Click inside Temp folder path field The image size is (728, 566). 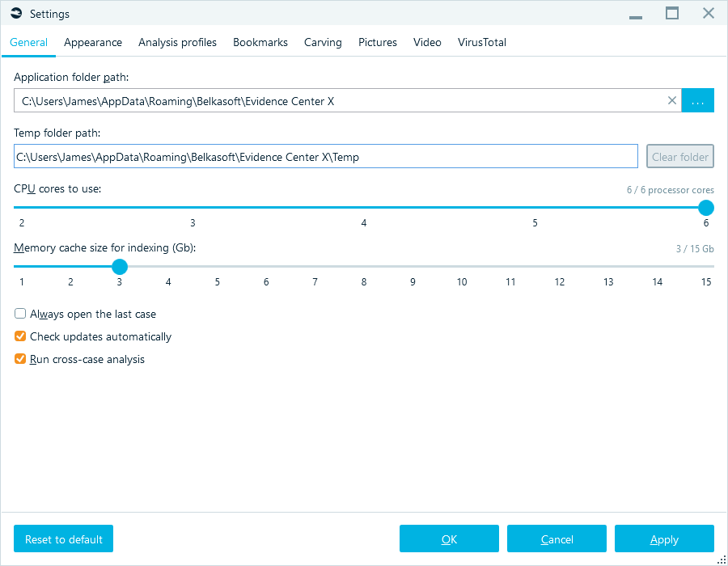tap(325, 156)
